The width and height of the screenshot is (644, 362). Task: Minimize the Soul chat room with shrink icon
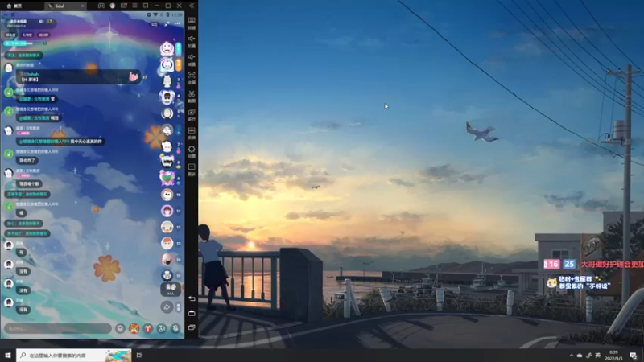pos(167,24)
